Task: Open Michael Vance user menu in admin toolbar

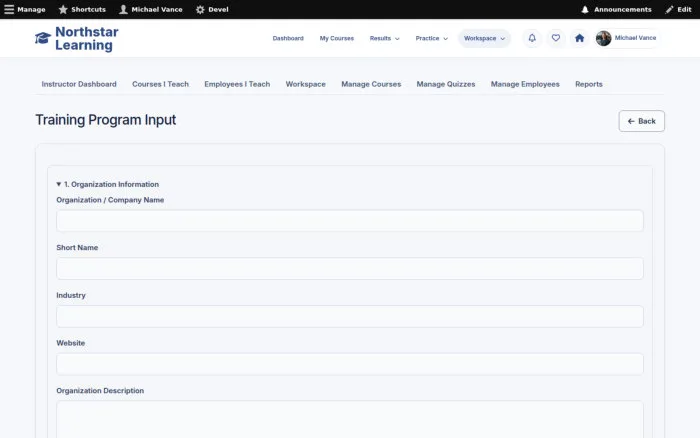Action: 151,9
